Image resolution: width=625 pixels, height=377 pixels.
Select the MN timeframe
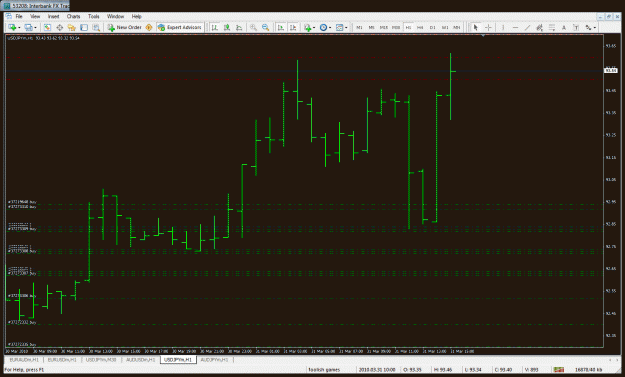[x=457, y=27]
